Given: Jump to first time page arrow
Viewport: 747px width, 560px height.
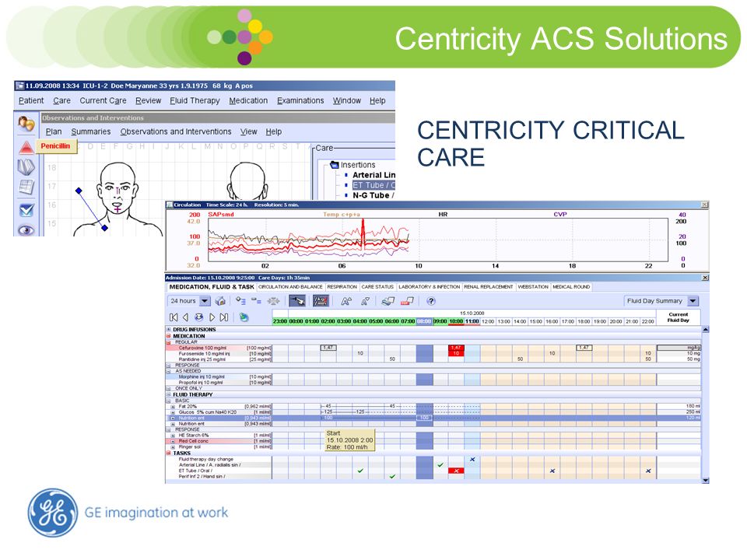Looking at the screenshot, I should pyautogui.click(x=174, y=317).
